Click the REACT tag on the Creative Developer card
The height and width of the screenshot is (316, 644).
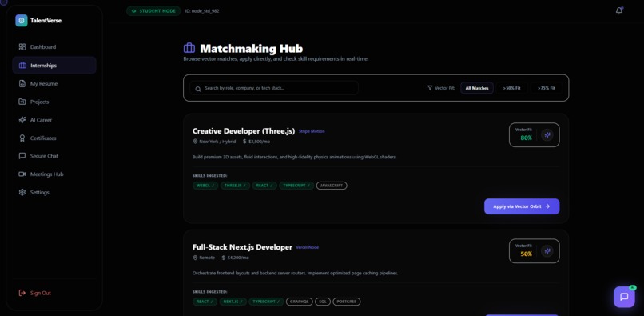coord(264,186)
